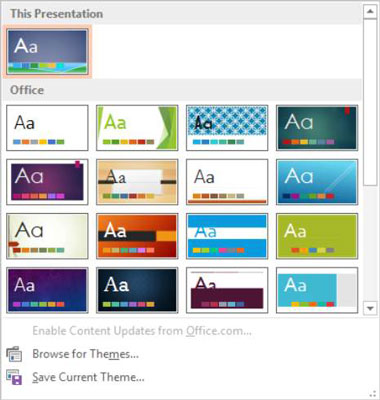The height and width of the screenshot is (400, 380).
Task: Apply the deep purple-blue starry theme
Action: click(47, 290)
